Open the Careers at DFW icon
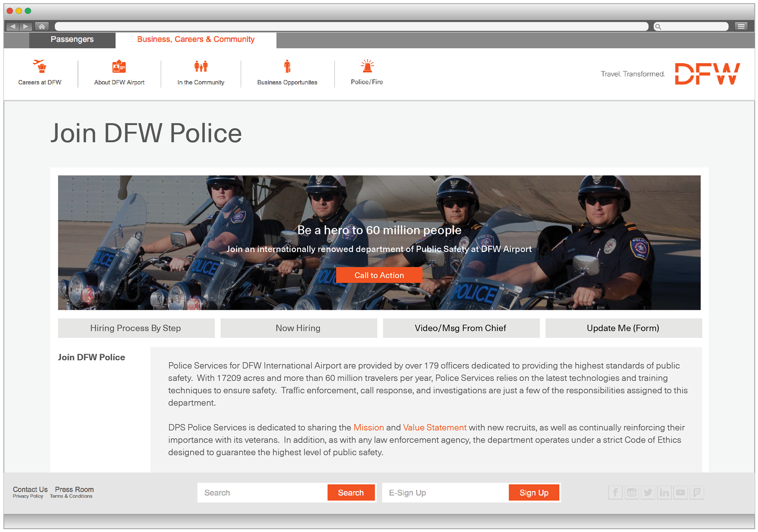The width and height of the screenshot is (758, 532). point(39,66)
